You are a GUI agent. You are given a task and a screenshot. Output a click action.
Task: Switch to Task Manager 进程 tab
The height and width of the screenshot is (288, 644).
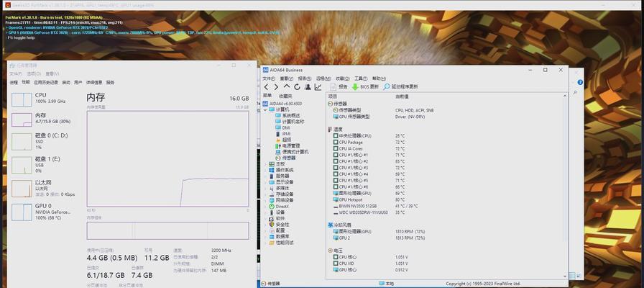coord(14,82)
